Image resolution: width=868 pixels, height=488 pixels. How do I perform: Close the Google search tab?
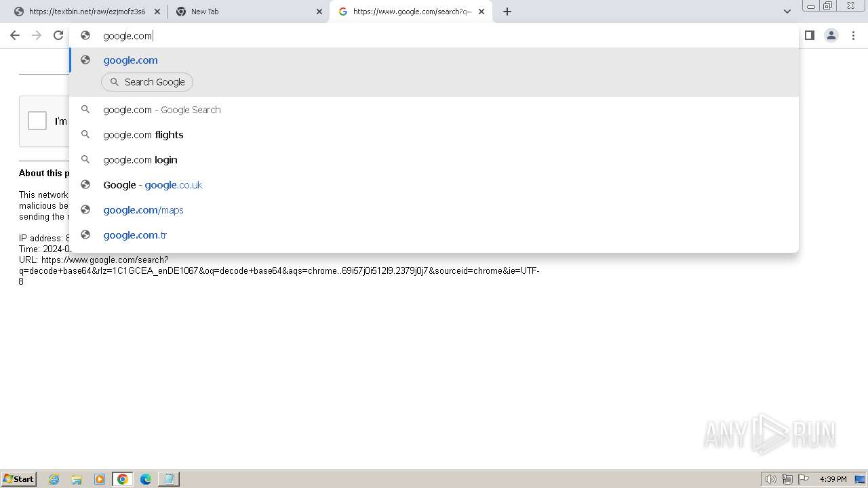pos(481,12)
